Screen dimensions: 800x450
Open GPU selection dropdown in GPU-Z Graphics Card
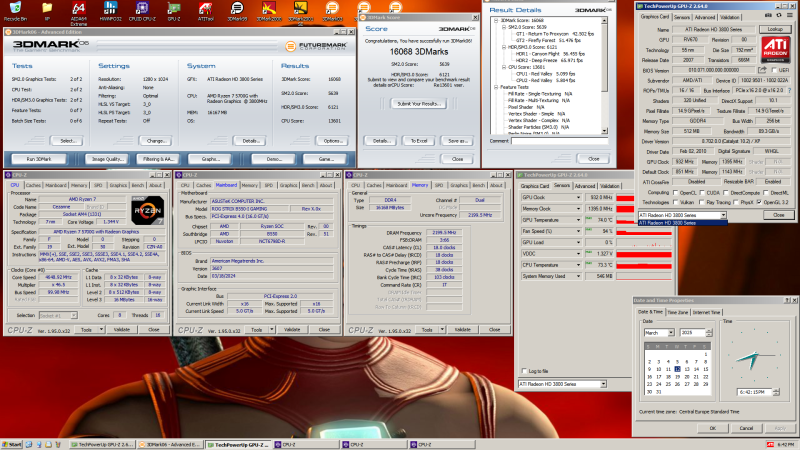pyautogui.click(x=723, y=215)
